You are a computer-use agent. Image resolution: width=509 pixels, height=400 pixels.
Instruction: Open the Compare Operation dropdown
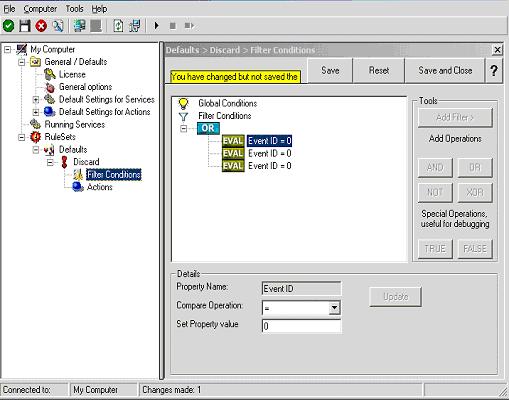coord(334,308)
